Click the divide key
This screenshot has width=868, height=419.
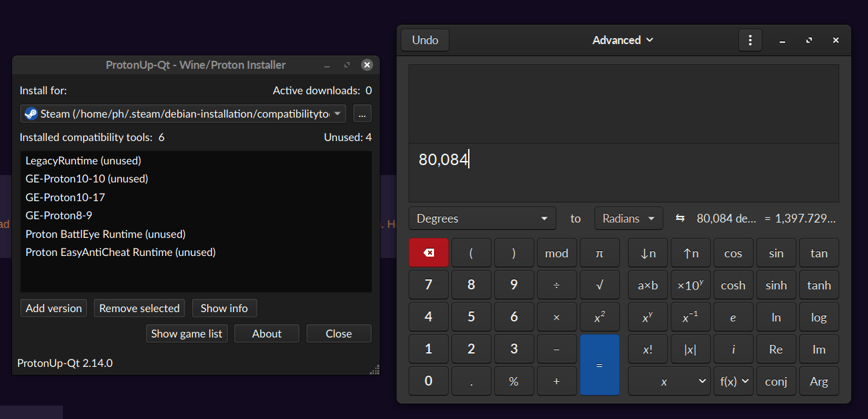tap(557, 285)
